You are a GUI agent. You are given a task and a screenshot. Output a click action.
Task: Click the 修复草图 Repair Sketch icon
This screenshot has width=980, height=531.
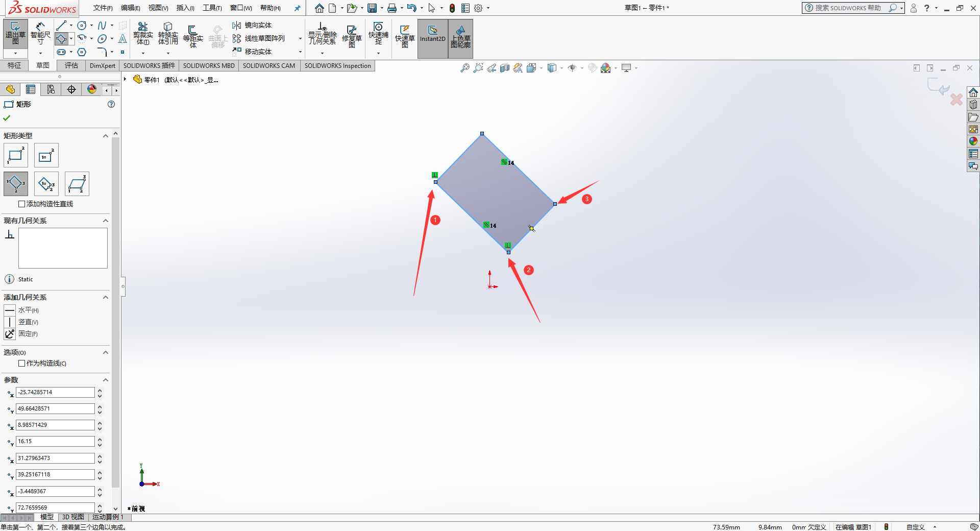click(352, 36)
